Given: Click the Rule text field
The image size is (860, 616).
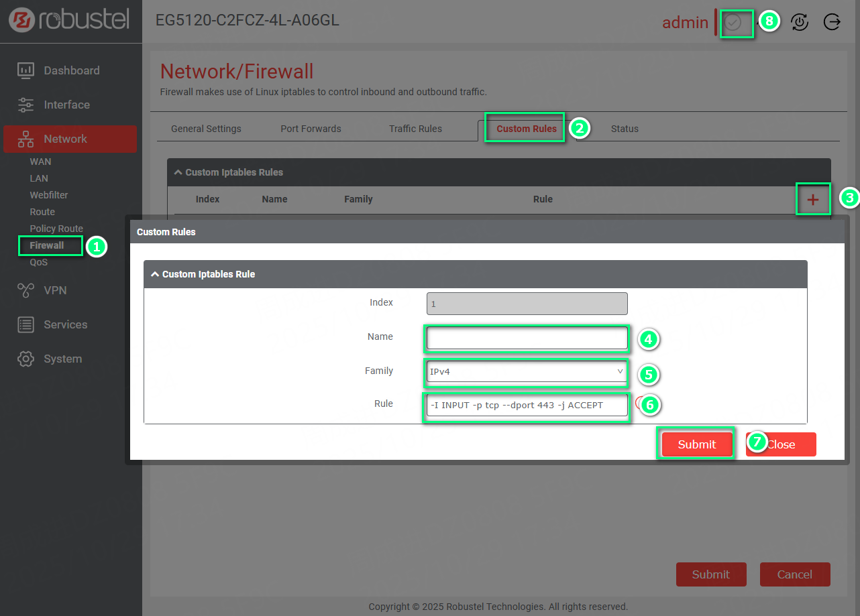Looking at the screenshot, I should (527, 405).
